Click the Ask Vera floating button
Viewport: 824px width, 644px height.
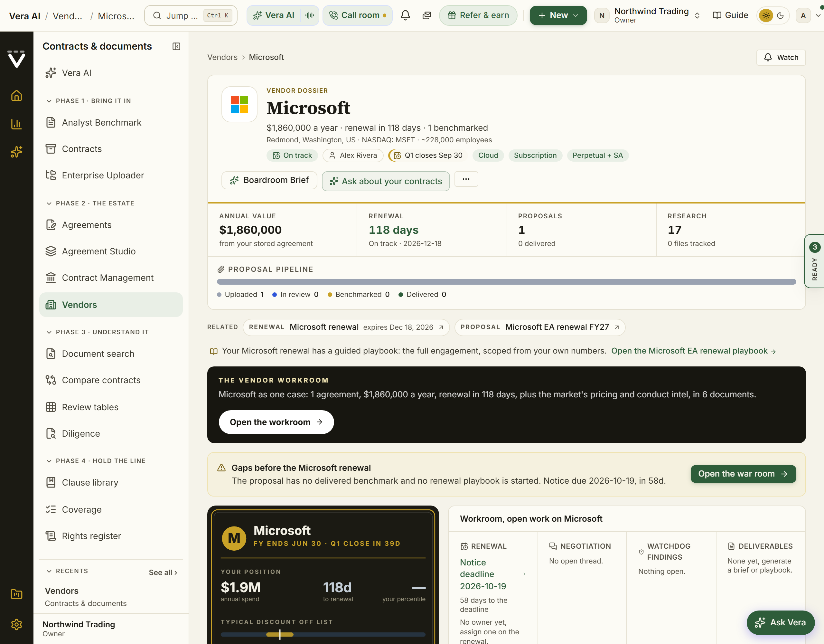(x=780, y=622)
